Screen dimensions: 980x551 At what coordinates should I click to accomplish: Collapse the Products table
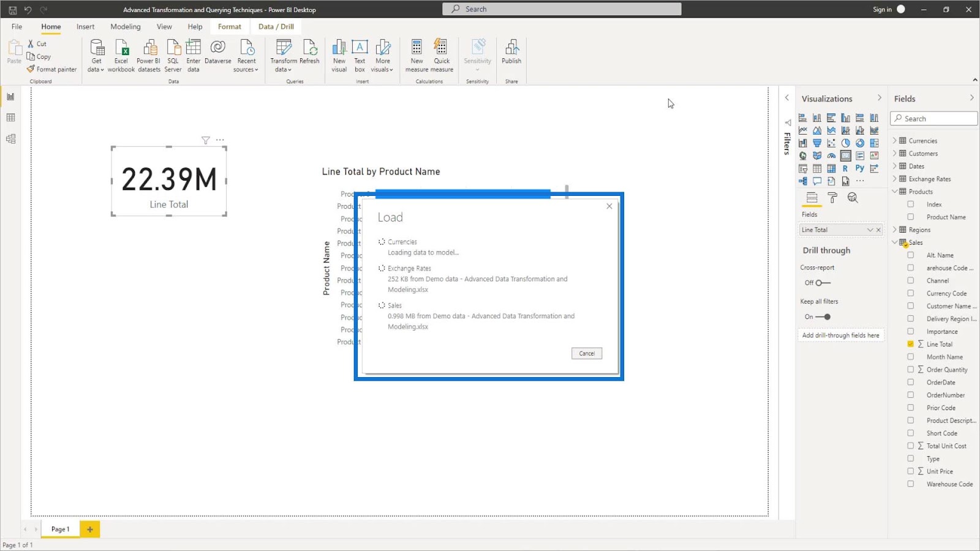click(x=895, y=192)
